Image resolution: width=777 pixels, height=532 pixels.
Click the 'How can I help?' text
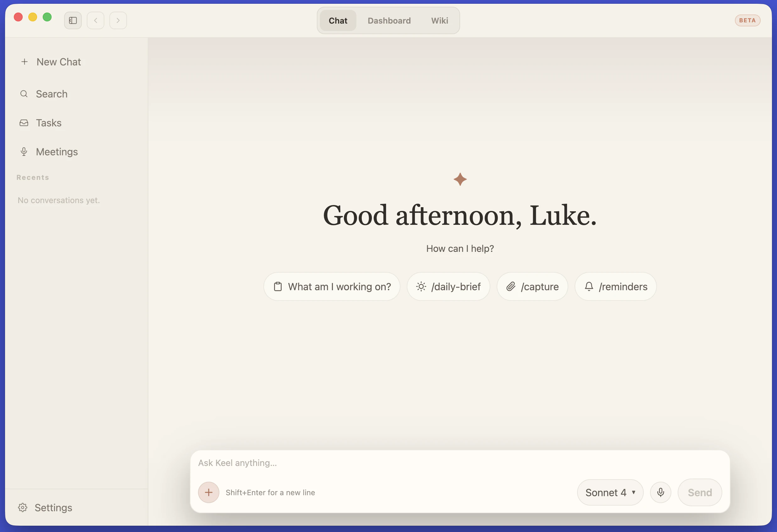pyautogui.click(x=460, y=249)
